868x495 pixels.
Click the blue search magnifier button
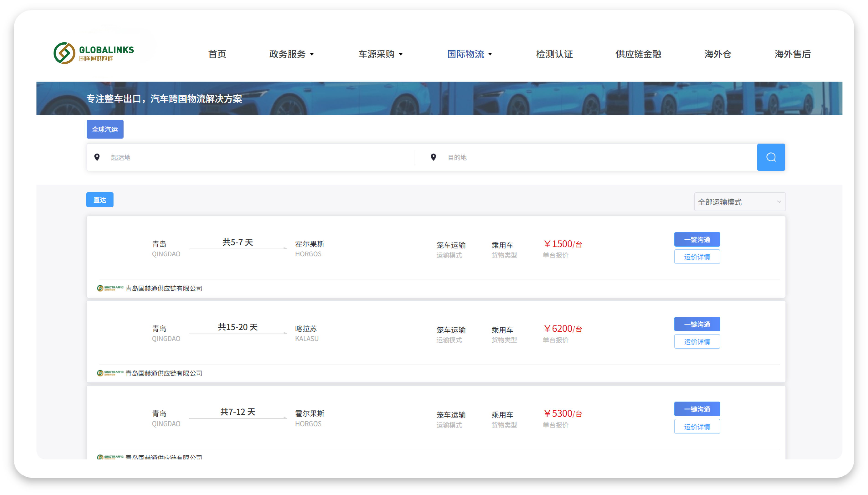[x=770, y=157]
